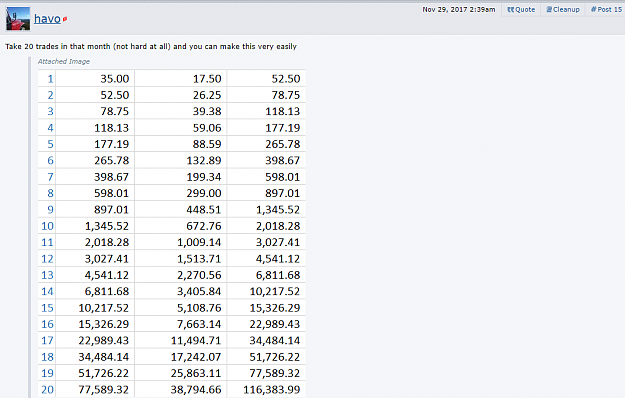Select the cell reading 132.89
Image resolution: width=625 pixels, height=398 pixels.
coord(181,160)
